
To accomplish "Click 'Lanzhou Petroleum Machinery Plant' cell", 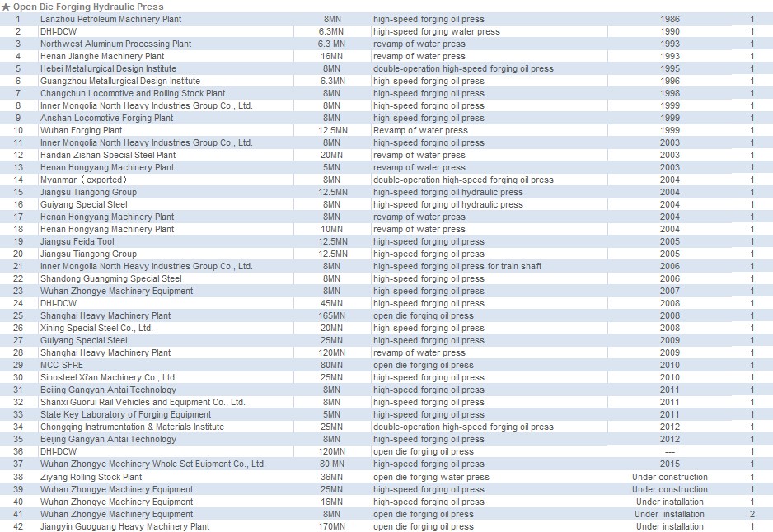I will point(111,19).
